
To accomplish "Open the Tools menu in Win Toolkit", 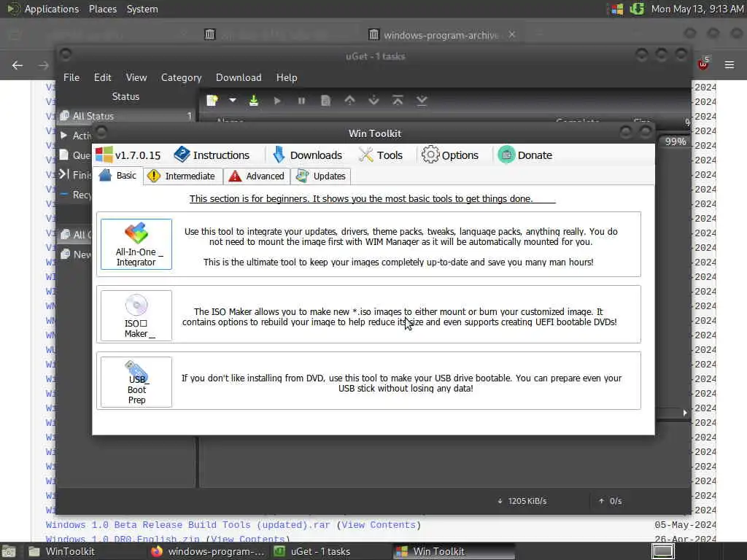I will coord(381,155).
